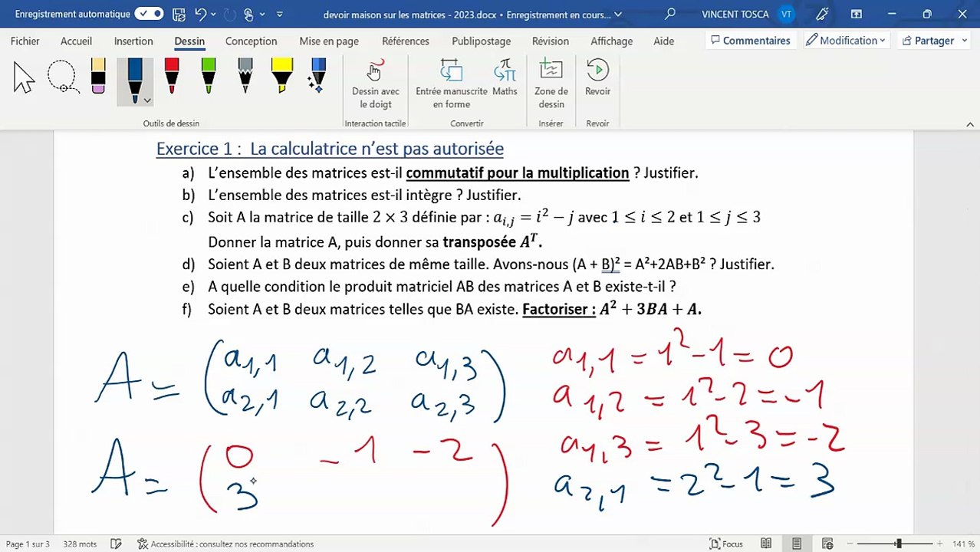Open VINCENT TOSCA account avatar
The width and height of the screenshot is (980, 552).
[786, 14]
